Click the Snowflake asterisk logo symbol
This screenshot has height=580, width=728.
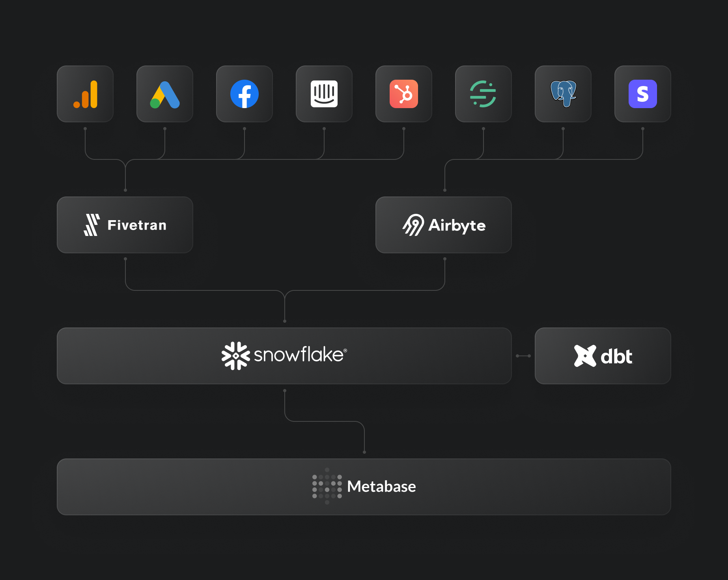click(x=235, y=356)
